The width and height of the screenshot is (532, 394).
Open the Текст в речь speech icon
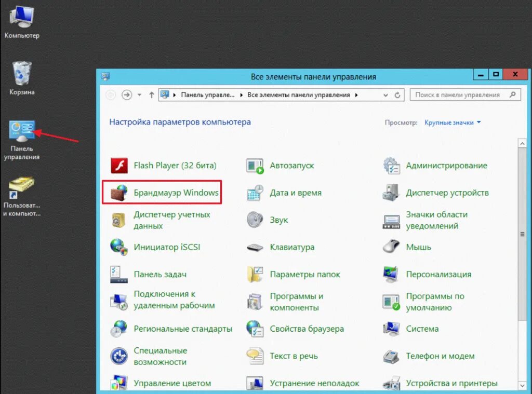point(255,356)
